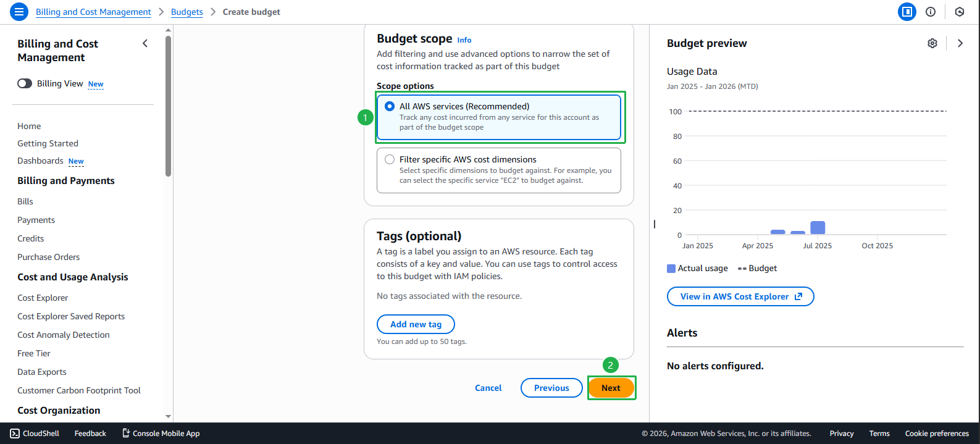Click the sidebar scroll up arrow
This screenshot has width=980, height=444.
(168, 30)
